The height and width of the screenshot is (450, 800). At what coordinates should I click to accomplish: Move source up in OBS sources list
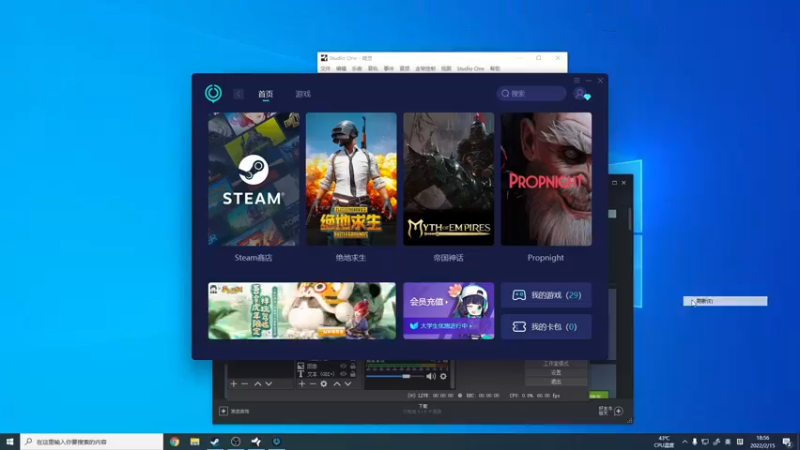337,384
